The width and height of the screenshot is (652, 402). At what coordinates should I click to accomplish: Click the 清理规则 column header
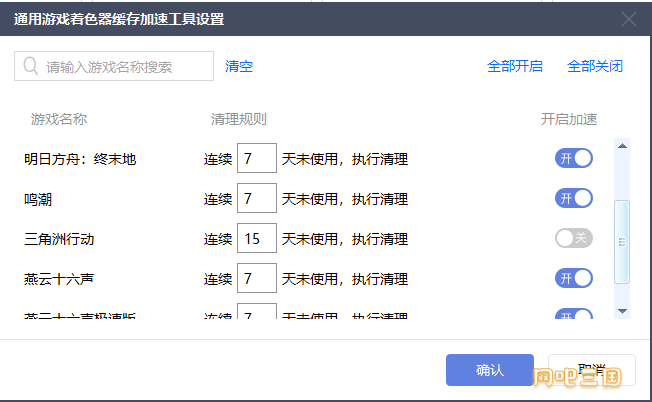239,119
